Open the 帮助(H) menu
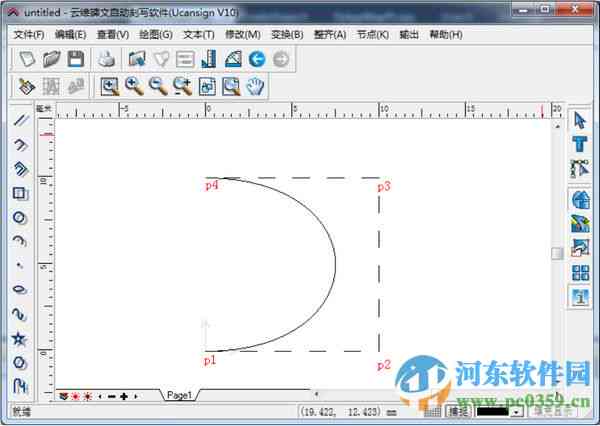Image resolution: width=600 pixels, height=426 pixels. [446, 35]
